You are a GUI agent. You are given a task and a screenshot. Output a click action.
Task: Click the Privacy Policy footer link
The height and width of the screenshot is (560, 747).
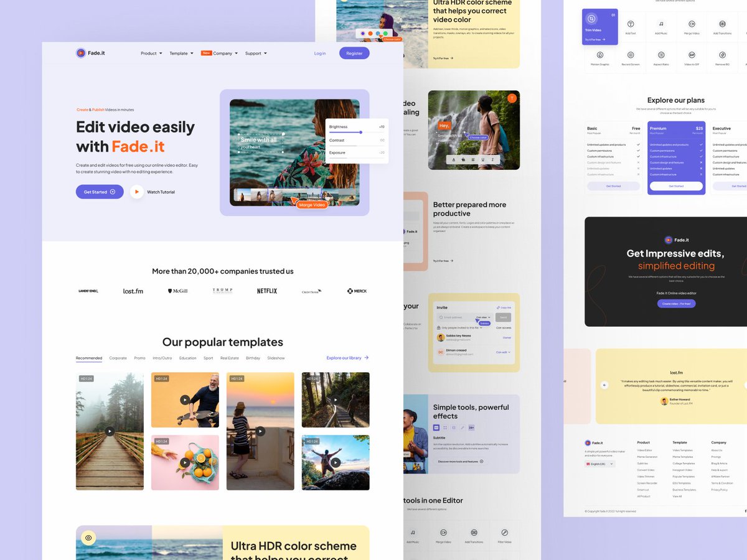(720, 490)
